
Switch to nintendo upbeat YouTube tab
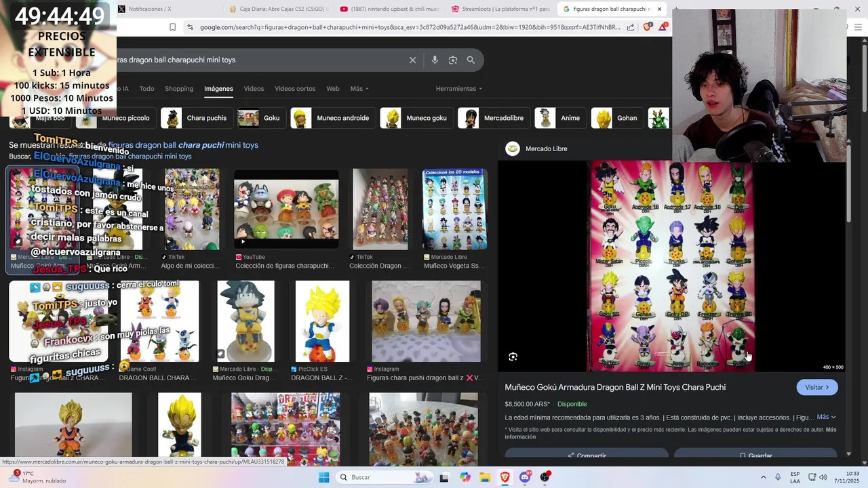coord(389,9)
